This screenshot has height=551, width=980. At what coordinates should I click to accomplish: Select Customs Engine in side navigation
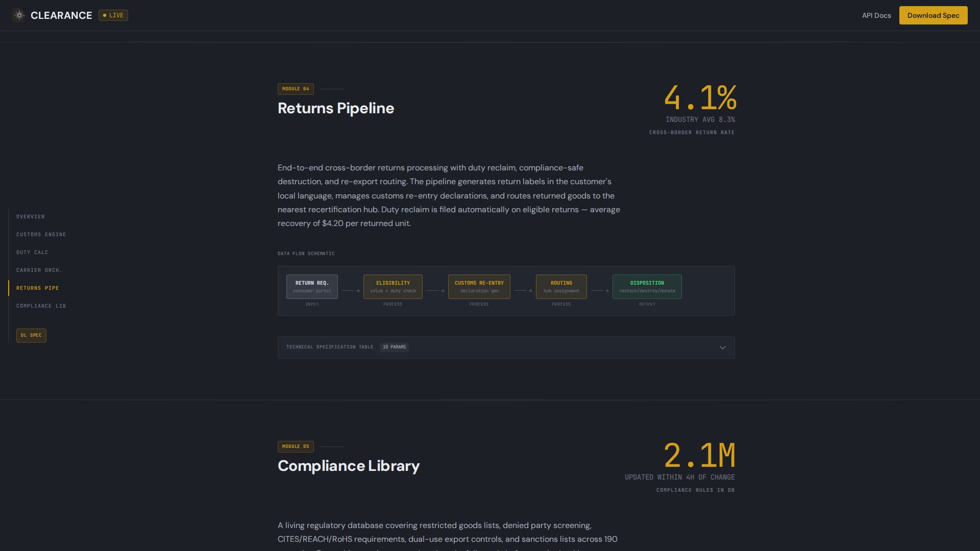coord(41,235)
